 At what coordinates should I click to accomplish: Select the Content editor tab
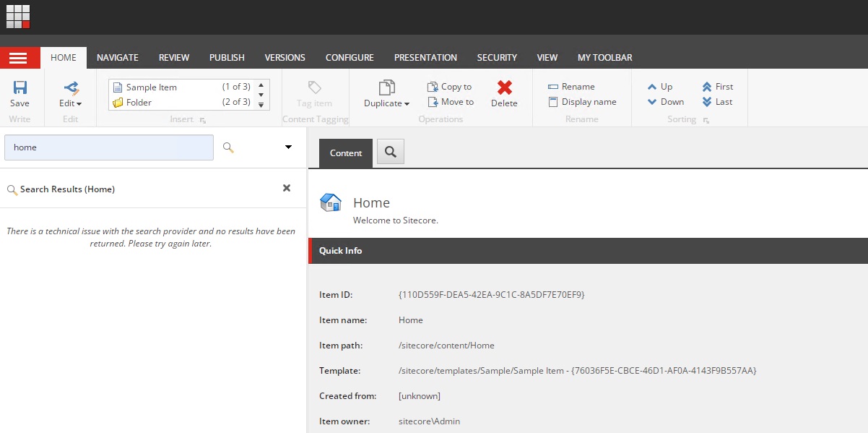346,153
